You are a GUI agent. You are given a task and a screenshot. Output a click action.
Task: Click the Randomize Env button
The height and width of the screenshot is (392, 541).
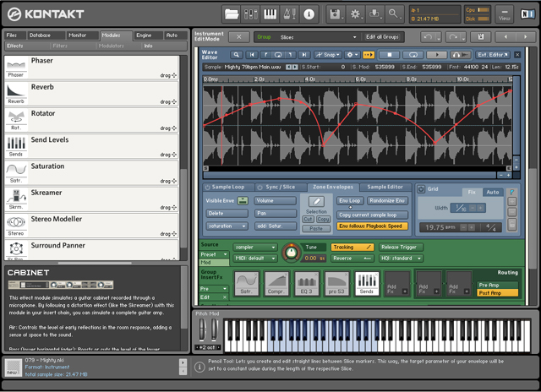387,200
